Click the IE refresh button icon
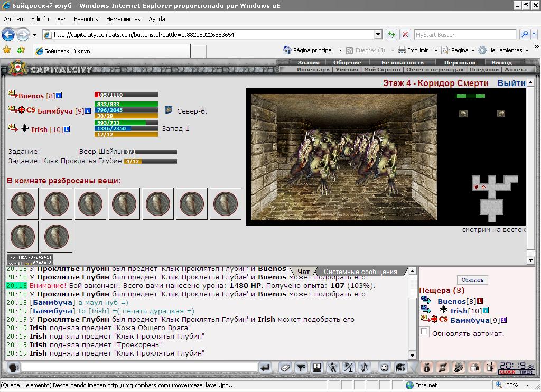Image resolution: width=541 pixels, height=392 pixels. (391, 34)
